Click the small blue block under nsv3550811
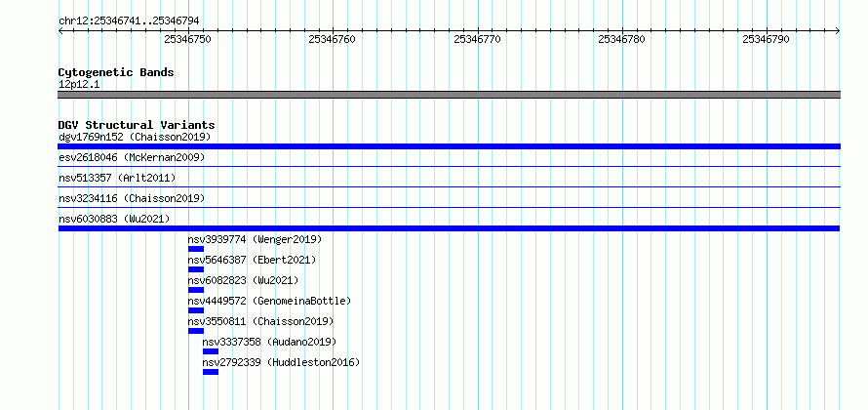 coord(196,331)
